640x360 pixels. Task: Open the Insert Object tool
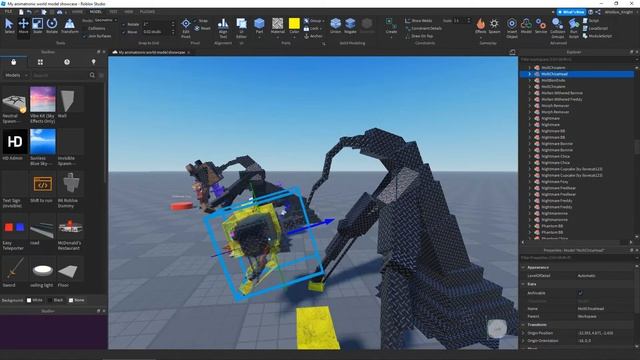point(512,28)
